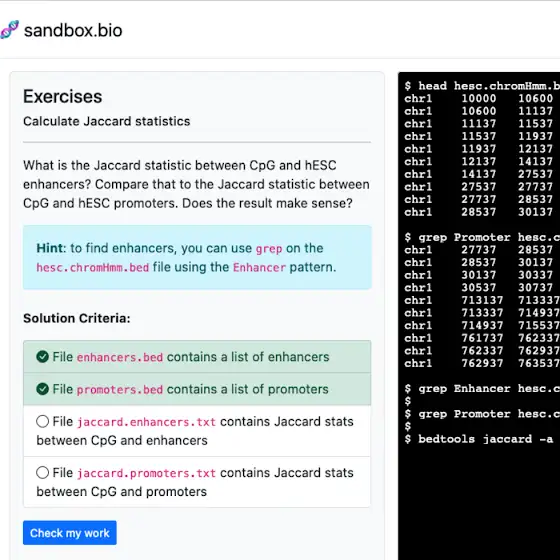Click the first grep Promoter terminal command
The height and width of the screenshot is (560, 560).
(x=482, y=237)
